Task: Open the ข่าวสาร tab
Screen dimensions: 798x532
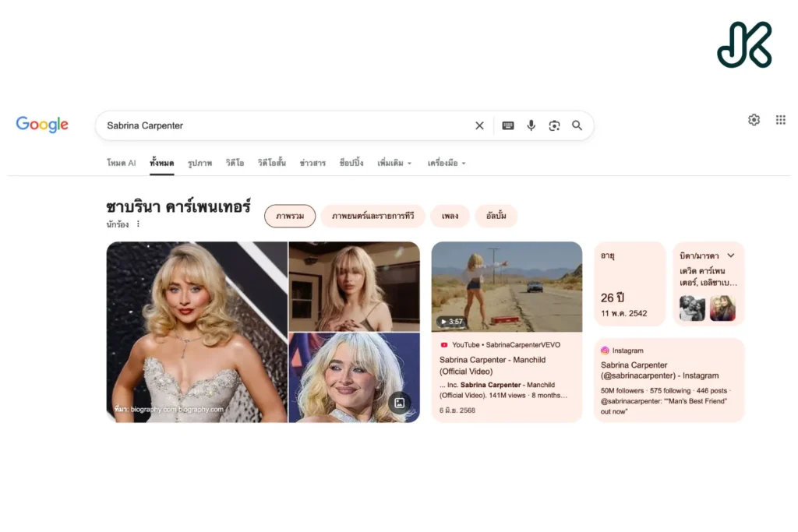Action: tap(312, 164)
